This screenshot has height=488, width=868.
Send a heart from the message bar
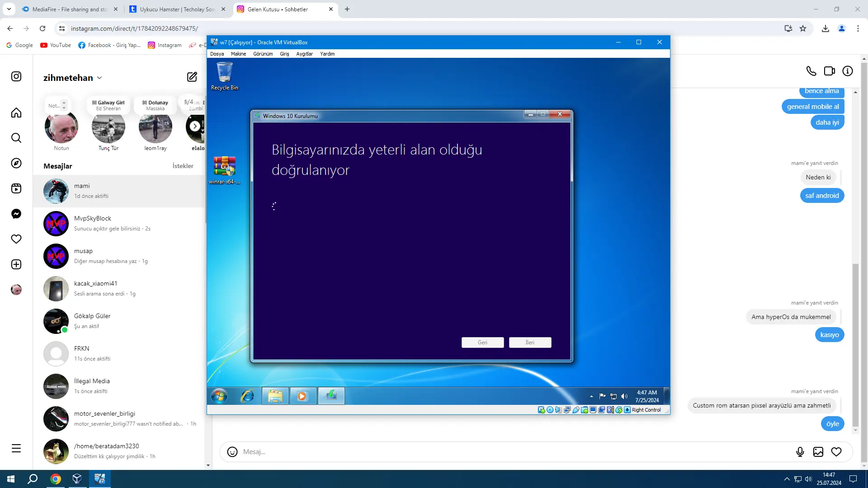836,452
